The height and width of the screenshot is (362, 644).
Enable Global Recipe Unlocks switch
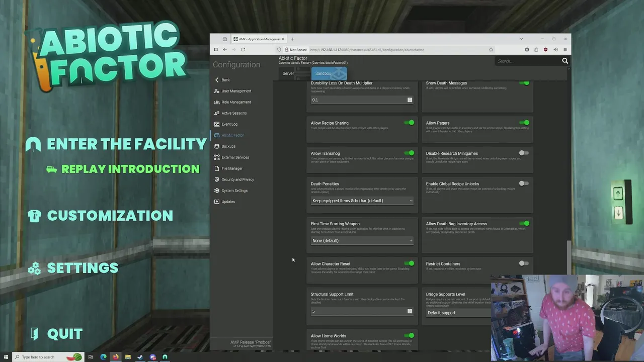tap(524, 184)
